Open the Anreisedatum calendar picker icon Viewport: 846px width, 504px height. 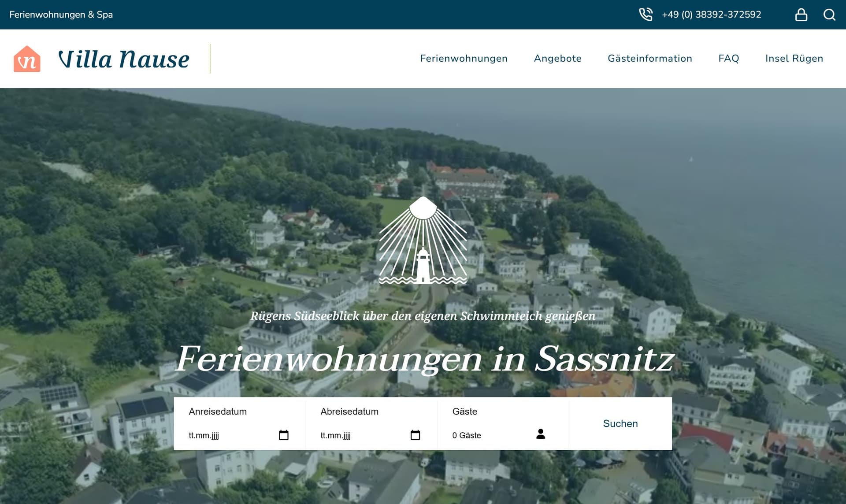[284, 435]
